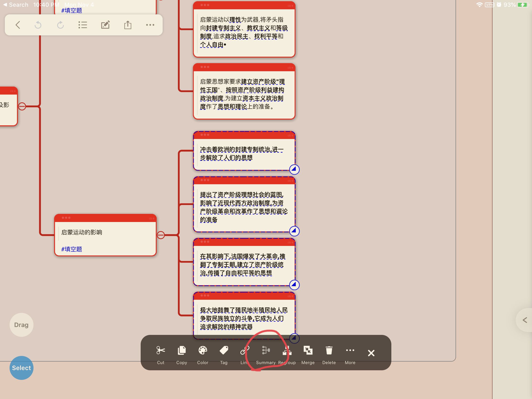The width and height of the screenshot is (532, 399).
Task: Undo the last action
Action: (38, 25)
